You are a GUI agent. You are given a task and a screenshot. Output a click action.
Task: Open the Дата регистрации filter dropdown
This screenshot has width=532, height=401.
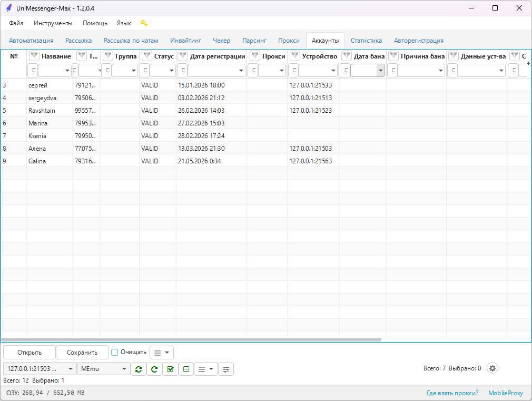tap(241, 71)
